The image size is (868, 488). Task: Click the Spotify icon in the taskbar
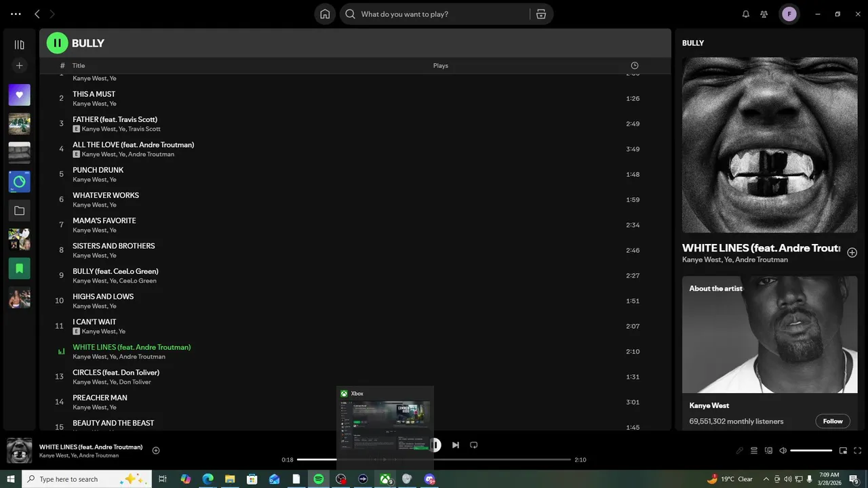coord(319,479)
